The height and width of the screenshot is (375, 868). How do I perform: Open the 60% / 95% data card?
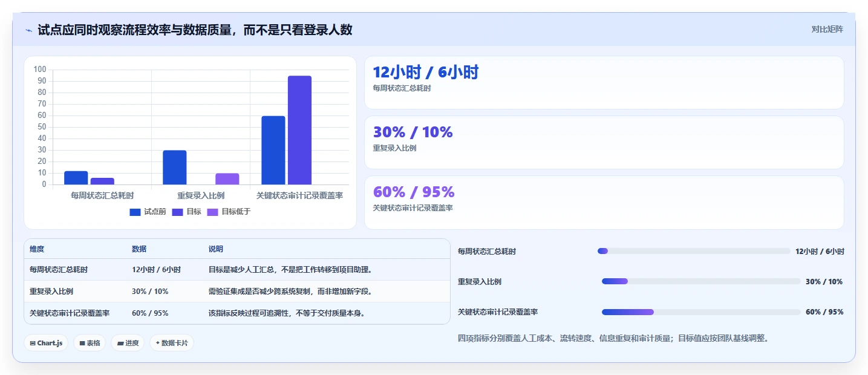pyautogui.click(x=604, y=203)
